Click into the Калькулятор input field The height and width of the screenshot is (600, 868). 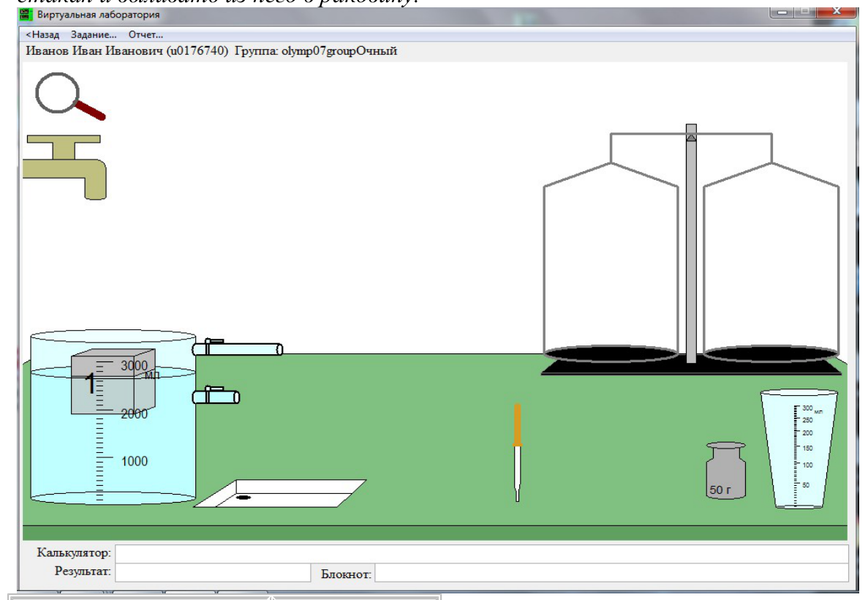[482, 553]
